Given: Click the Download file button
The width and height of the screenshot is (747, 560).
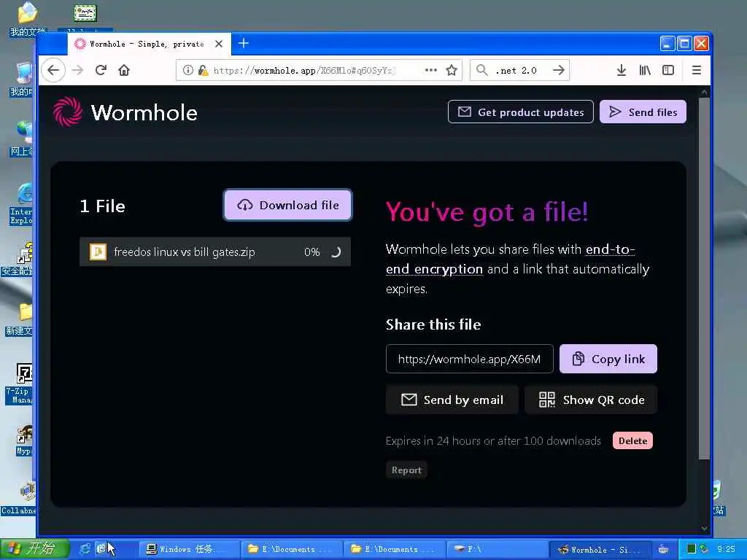Looking at the screenshot, I should tap(287, 205).
